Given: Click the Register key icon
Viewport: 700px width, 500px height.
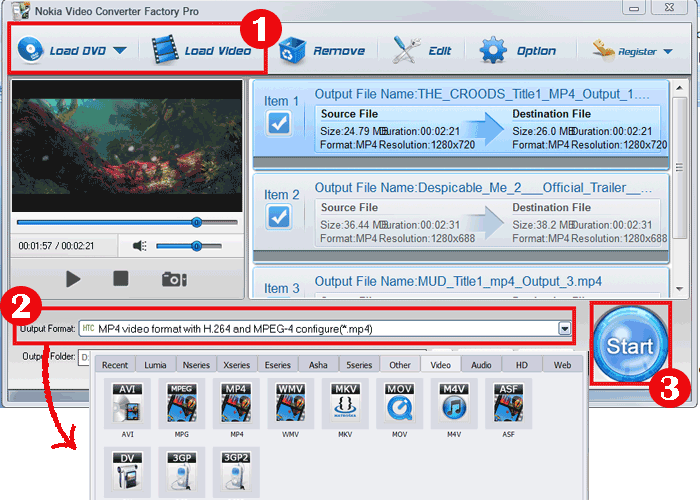Looking at the screenshot, I should [x=604, y=50].
